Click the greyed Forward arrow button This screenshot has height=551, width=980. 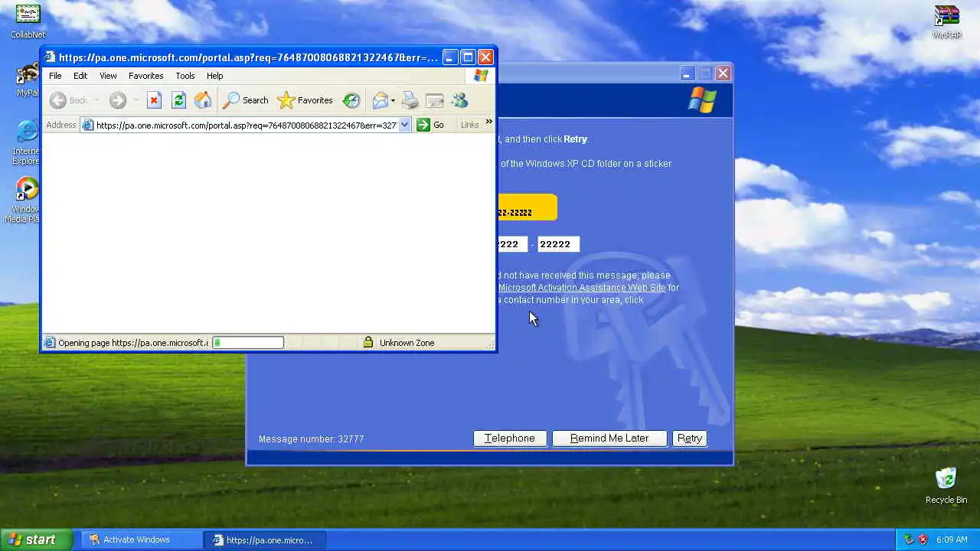(x=117, y=100)
